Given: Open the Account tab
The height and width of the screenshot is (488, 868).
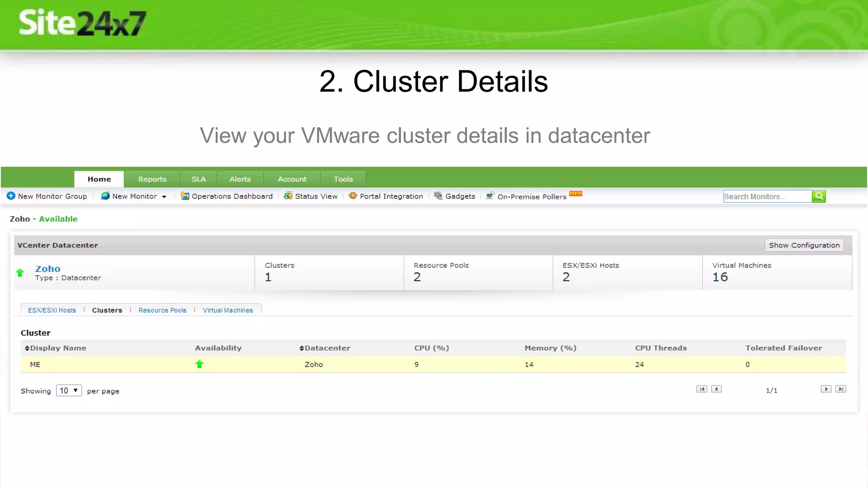Looking at the screenshot, I should click(x=292, y=179).
